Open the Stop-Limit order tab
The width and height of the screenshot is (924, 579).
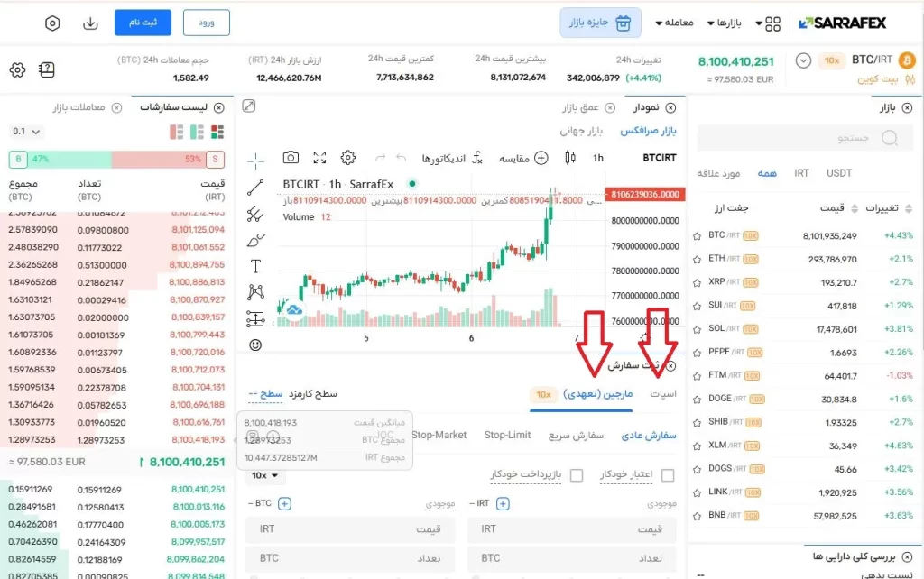507,435
